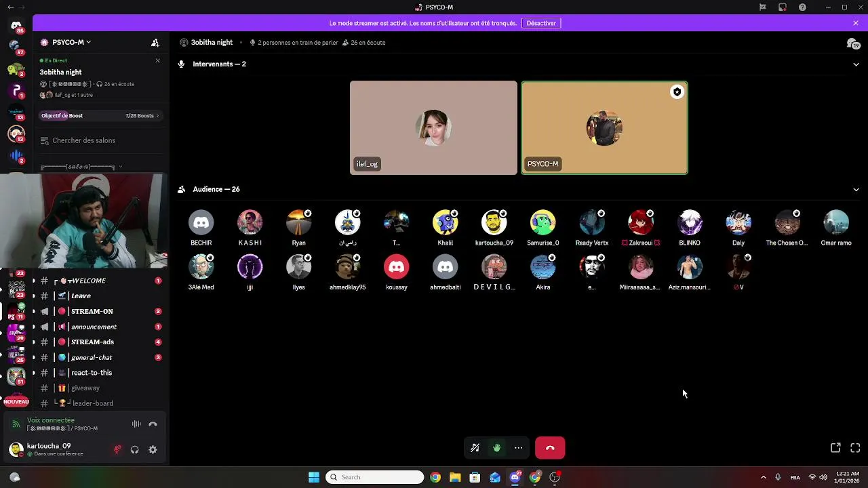
Task: Collapse the salon category chevron
Action: pyautogui.click(x=121, y=167)
